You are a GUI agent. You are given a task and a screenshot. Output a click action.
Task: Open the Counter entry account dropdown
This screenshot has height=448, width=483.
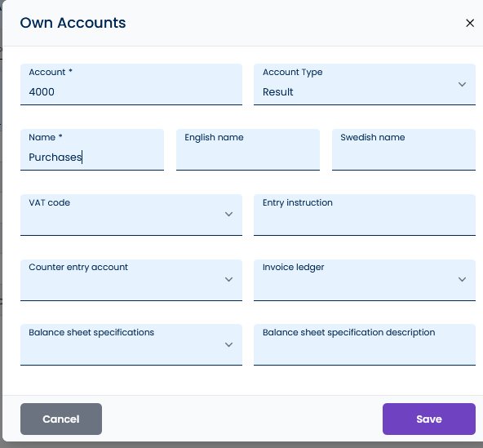[x=131, y=280]
